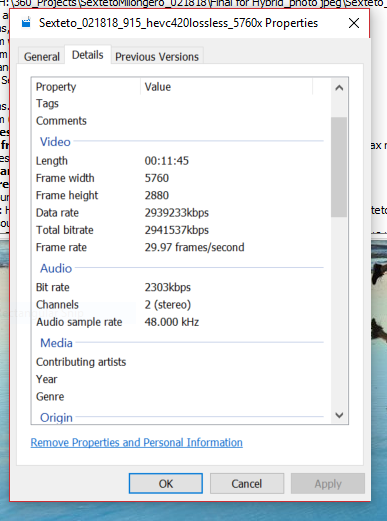Click the channels value 2 (stereo)

pos(168,305)
